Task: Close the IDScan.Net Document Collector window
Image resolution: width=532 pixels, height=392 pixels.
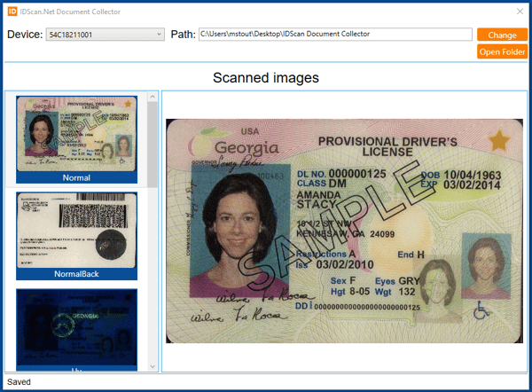Action: [x=520, y=12]
